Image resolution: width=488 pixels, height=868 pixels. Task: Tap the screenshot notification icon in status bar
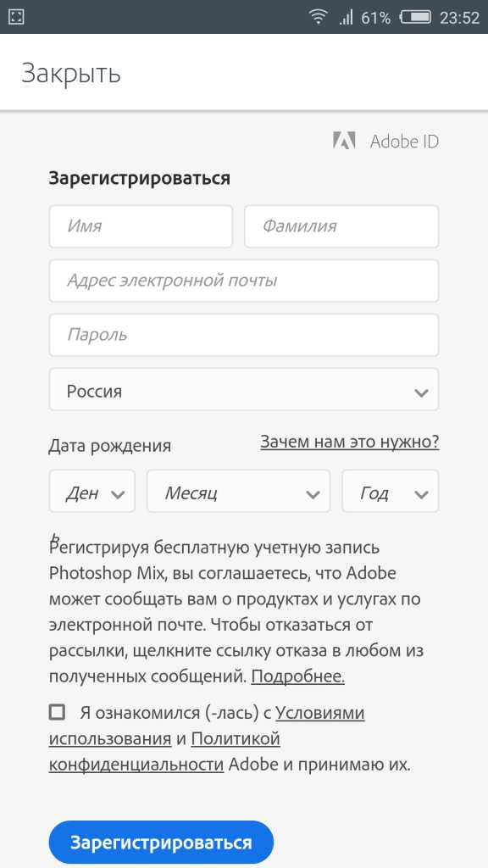pyautogui.click(x=17, y=17)
